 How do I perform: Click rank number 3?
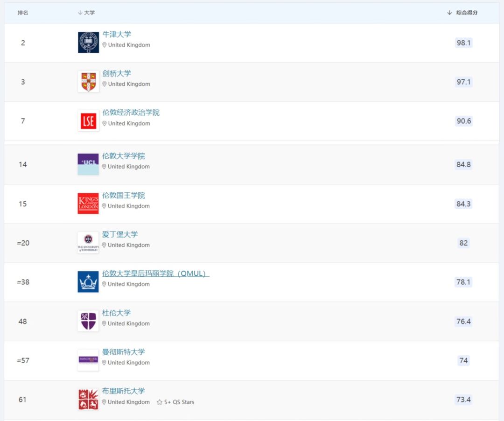23,82
